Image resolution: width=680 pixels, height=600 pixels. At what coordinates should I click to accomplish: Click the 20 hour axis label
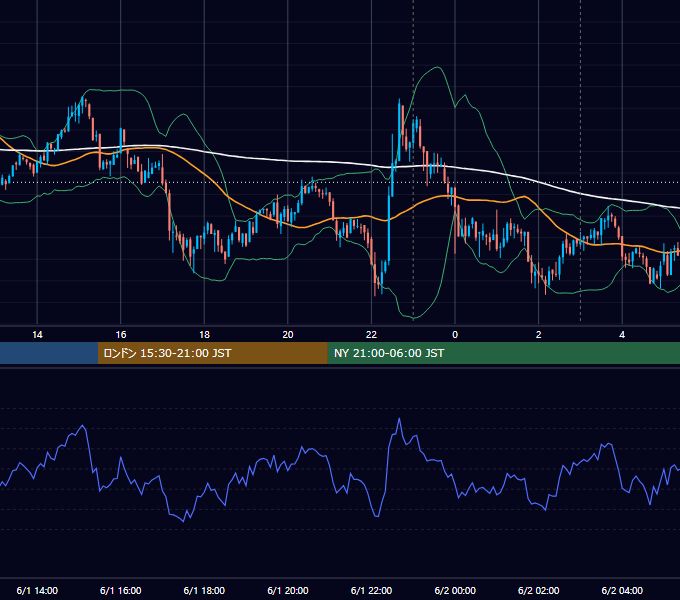[288, 335]
